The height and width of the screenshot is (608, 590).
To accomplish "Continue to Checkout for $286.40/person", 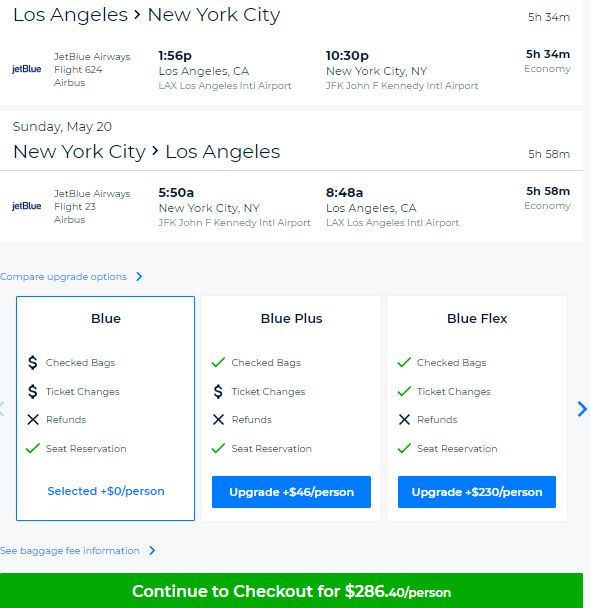I will click(x=292, y=591).
